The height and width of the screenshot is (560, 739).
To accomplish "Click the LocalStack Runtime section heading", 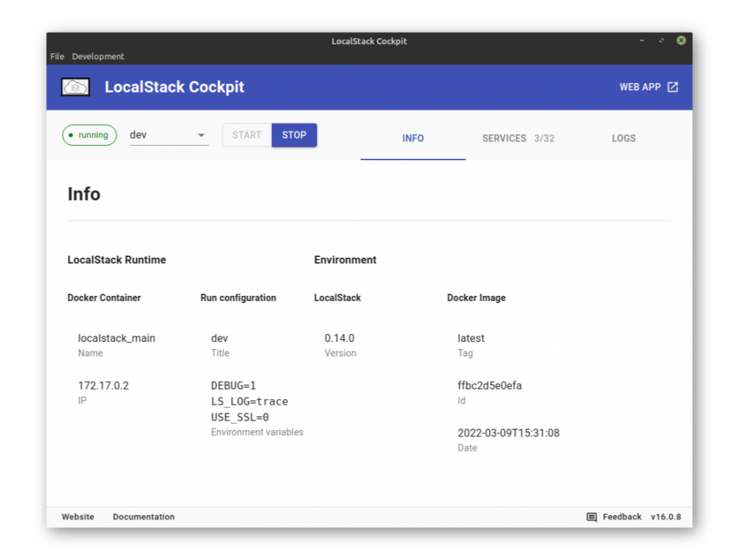I will point(116,261).
